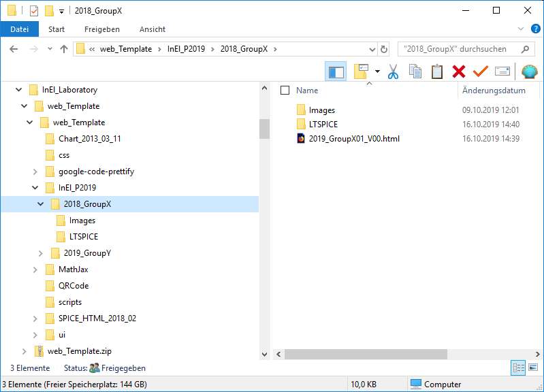Open the address bar history dropdown
The height and width of the screenshot is (392, 544).
pos(372,49)
